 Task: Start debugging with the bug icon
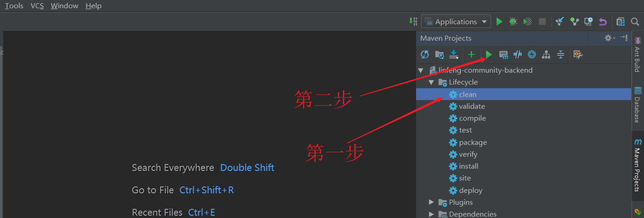(x=514, y=21)
